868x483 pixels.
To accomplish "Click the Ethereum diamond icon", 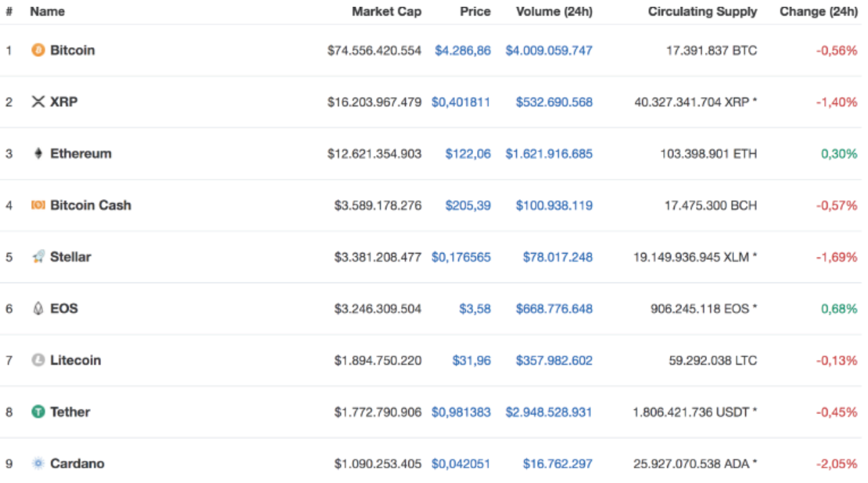I will 38,153.
